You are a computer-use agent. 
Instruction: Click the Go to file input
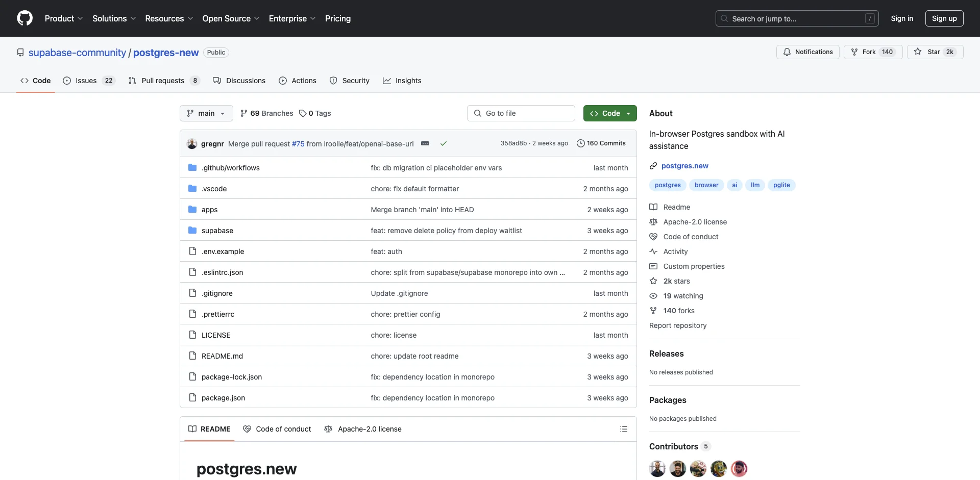(x=521, y=113)
